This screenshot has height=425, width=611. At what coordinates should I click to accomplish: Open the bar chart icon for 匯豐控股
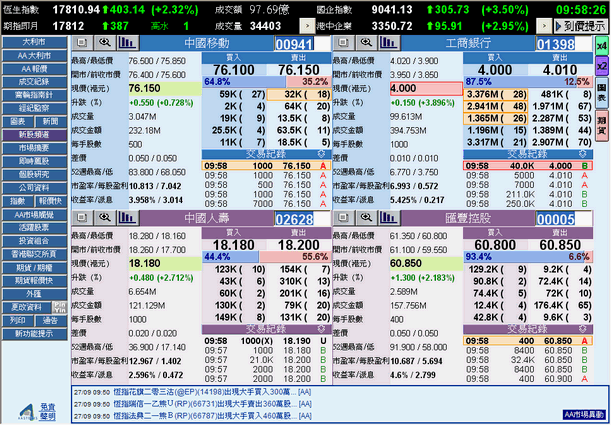[389, 218]
